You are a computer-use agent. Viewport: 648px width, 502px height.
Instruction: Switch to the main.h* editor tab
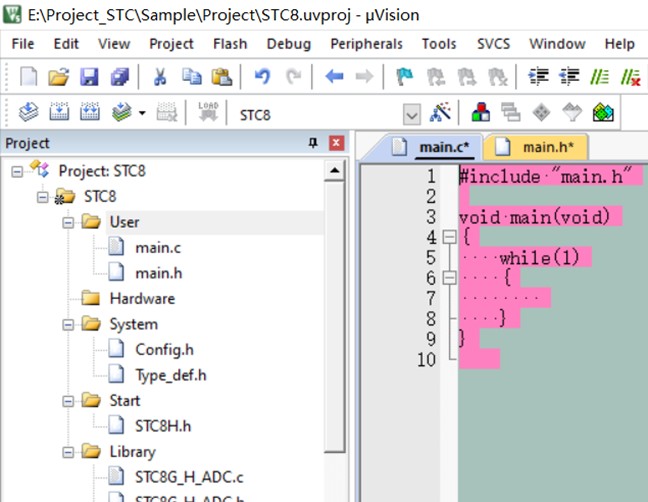(x=536, y=147)
